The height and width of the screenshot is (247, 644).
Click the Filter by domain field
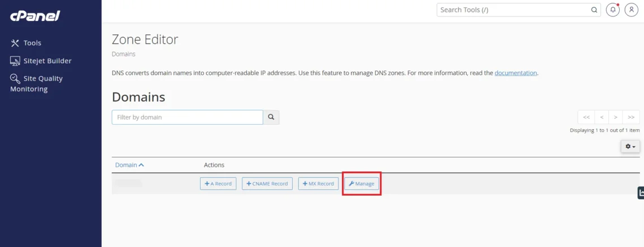188,117
